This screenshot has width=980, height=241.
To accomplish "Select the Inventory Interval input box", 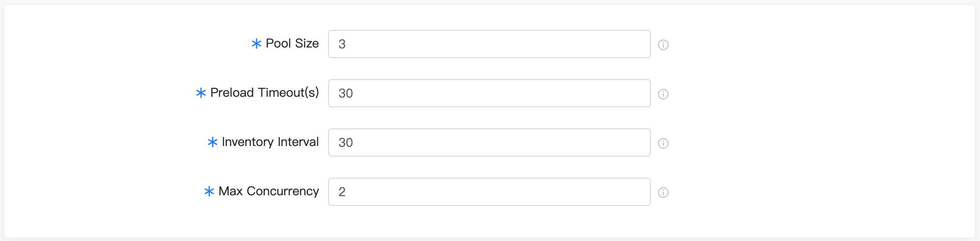I will pos(490,142).
